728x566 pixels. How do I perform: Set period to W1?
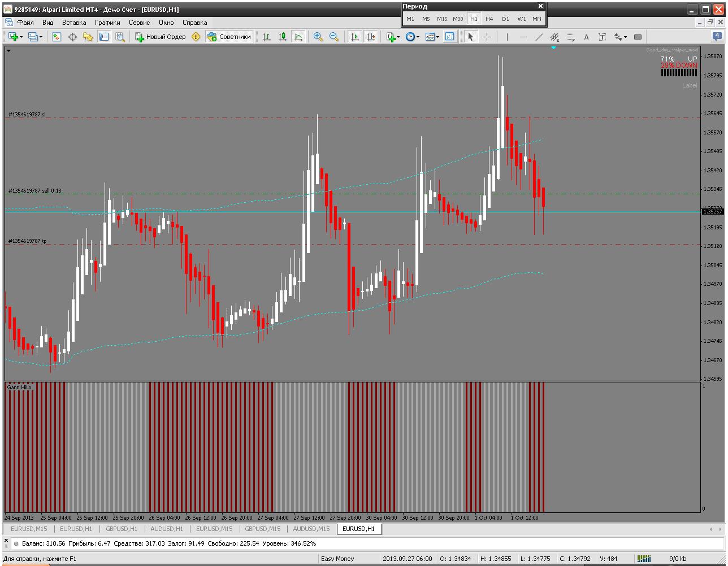point(521,19)
